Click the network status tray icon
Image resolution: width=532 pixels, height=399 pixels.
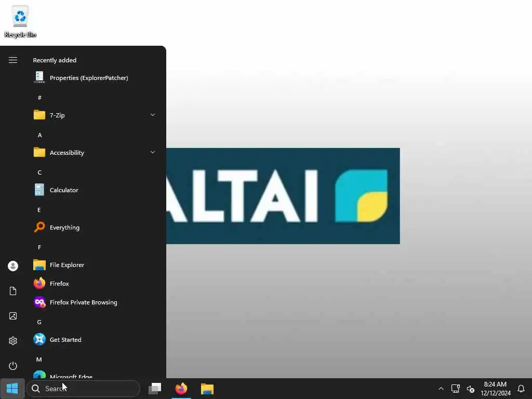click(x=455, y=389)
